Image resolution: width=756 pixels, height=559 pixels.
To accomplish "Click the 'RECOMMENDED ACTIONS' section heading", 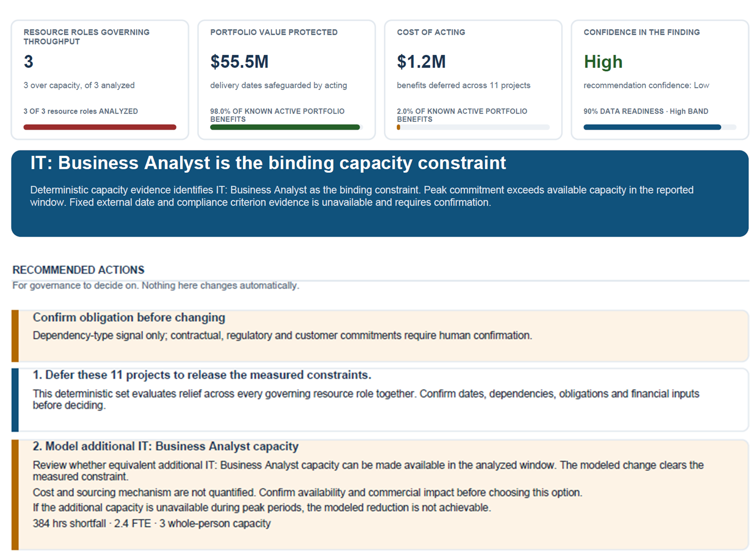I will point(79,270).
